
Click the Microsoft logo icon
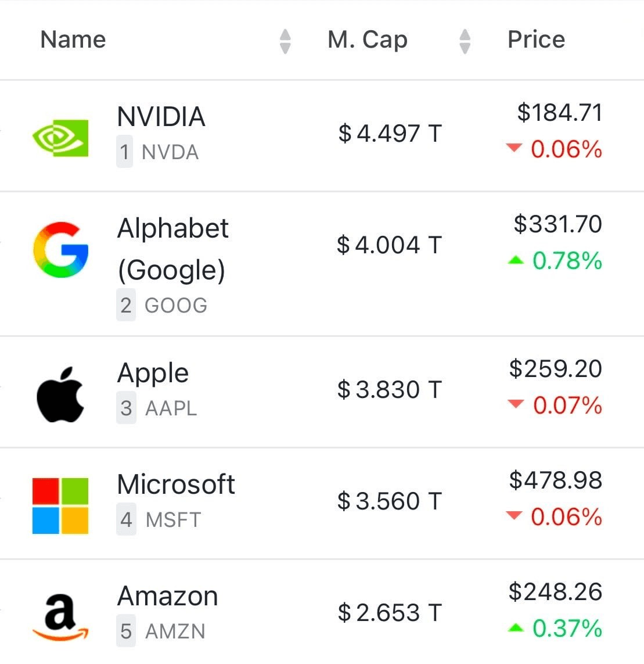tap(60, 505)
